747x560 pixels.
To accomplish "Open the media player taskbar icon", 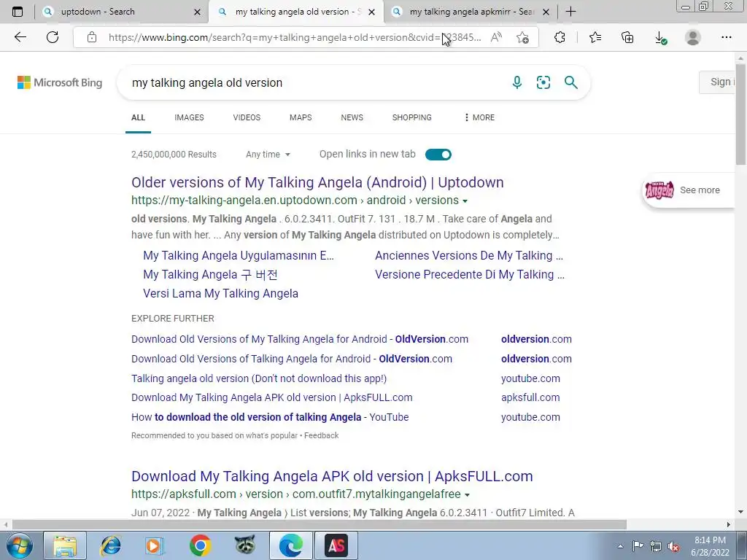I will (155, 545).
